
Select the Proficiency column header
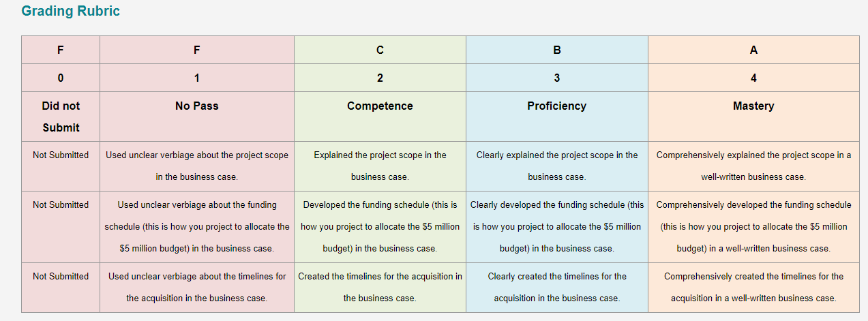(x=557, y=117)
